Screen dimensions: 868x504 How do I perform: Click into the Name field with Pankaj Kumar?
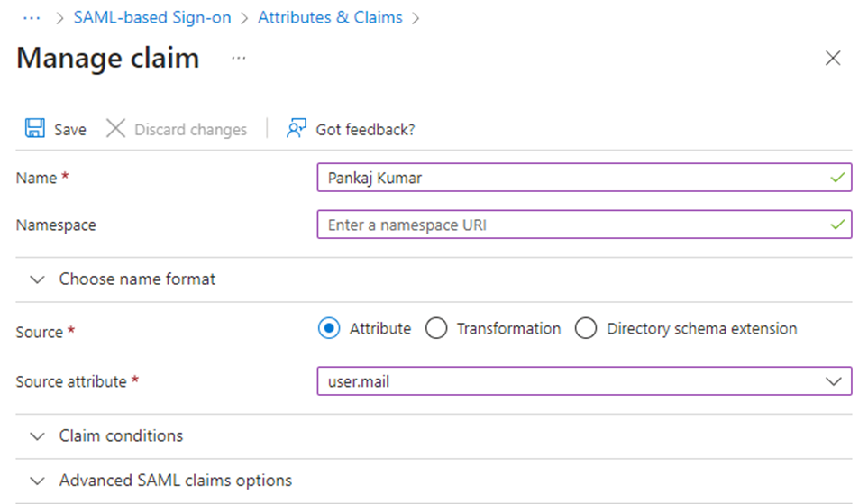pyautogui.click(x=584, y=178)
